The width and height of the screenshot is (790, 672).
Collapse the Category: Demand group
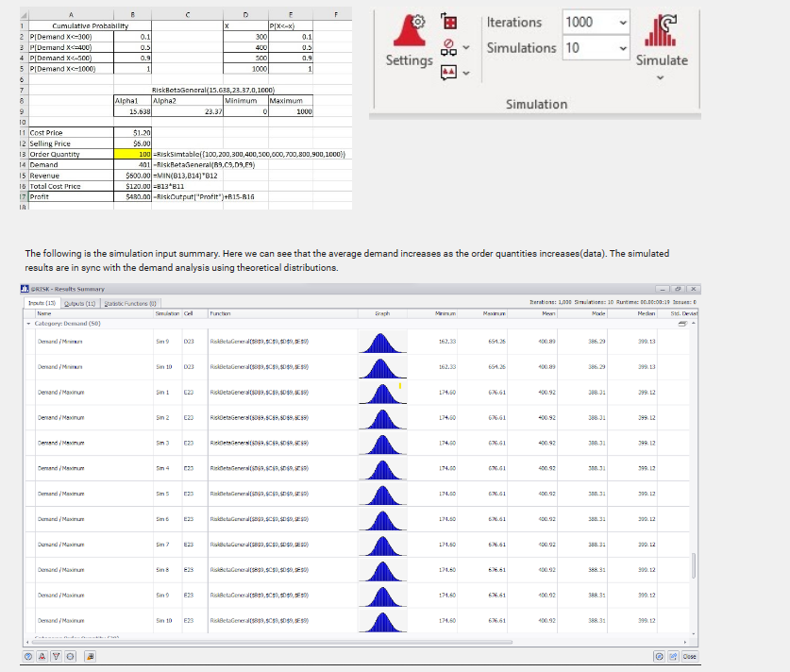point(27,323)
